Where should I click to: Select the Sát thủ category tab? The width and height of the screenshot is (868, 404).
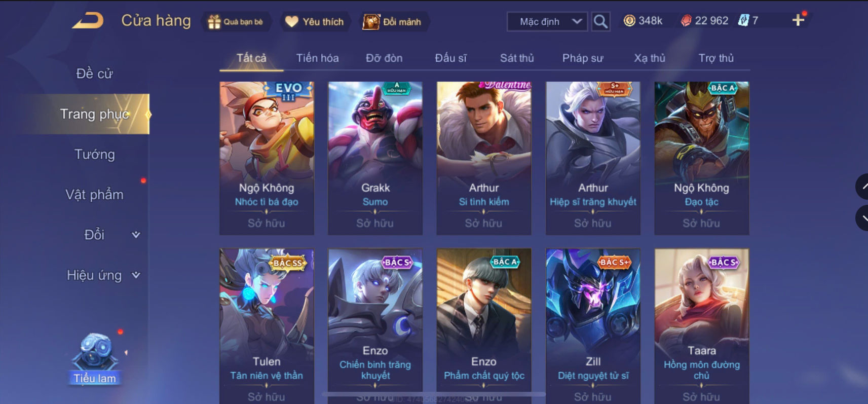coord(517,58)
